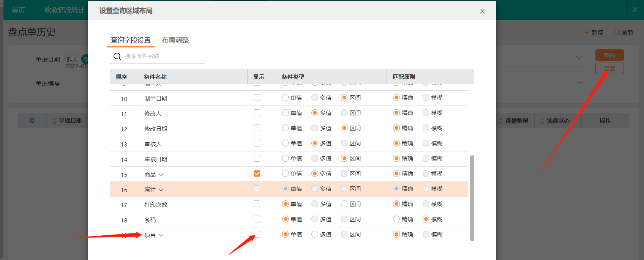This screenshot has width=644, height=260.
Task: Switch to the 布局调整 tab
Action: 175,40
